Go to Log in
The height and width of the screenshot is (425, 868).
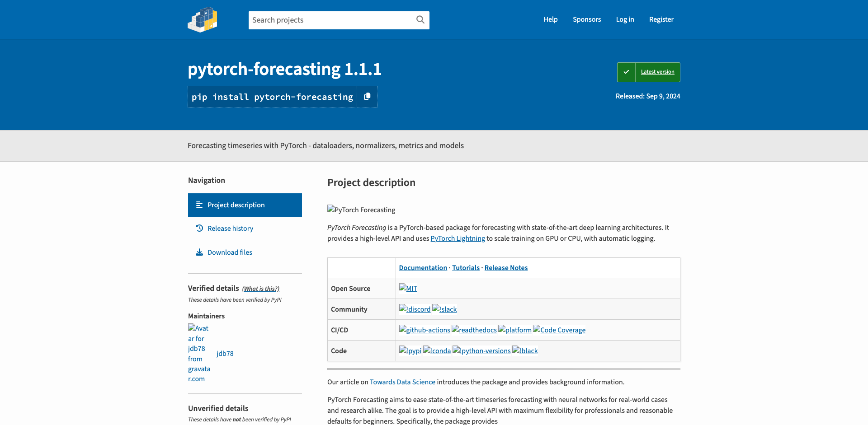point(625,19)
